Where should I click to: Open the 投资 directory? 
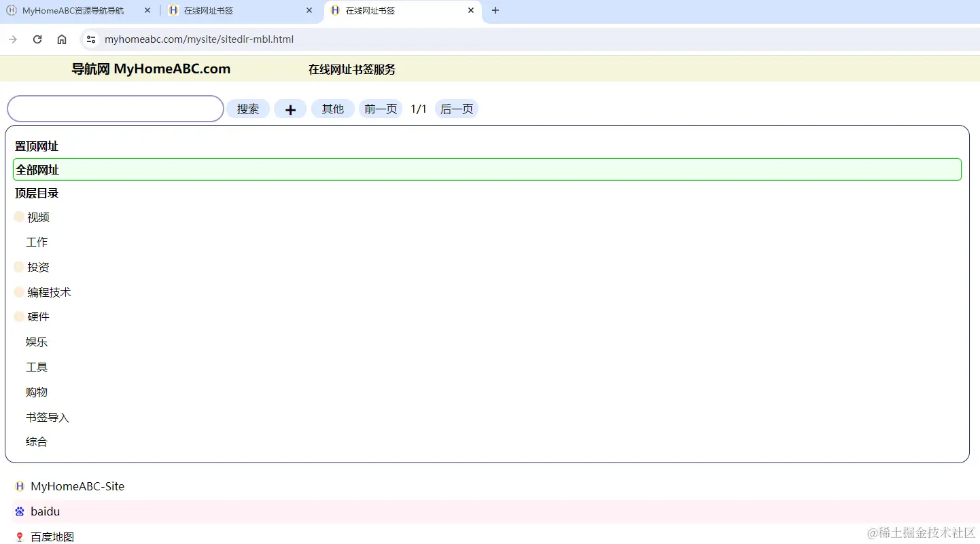pyautogui.click(x=38, y=268)
